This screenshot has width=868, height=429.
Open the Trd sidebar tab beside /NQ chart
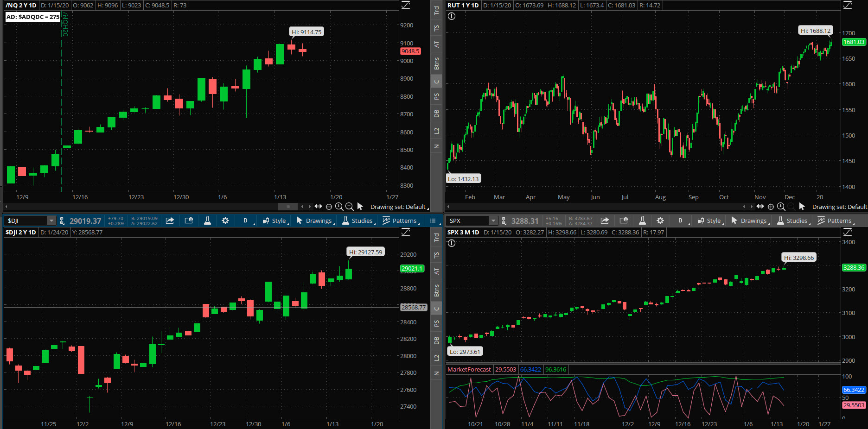click(x=436, y=10)
